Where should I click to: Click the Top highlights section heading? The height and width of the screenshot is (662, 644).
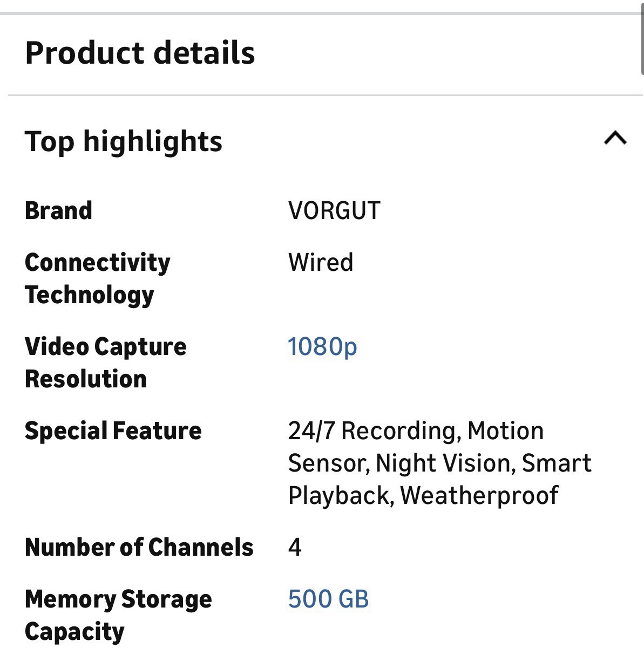[124, 142]
